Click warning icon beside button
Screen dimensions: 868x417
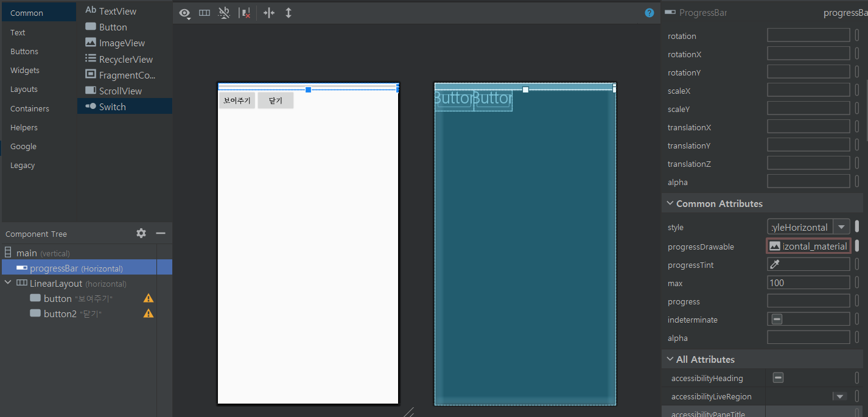(x=149, y=298)
